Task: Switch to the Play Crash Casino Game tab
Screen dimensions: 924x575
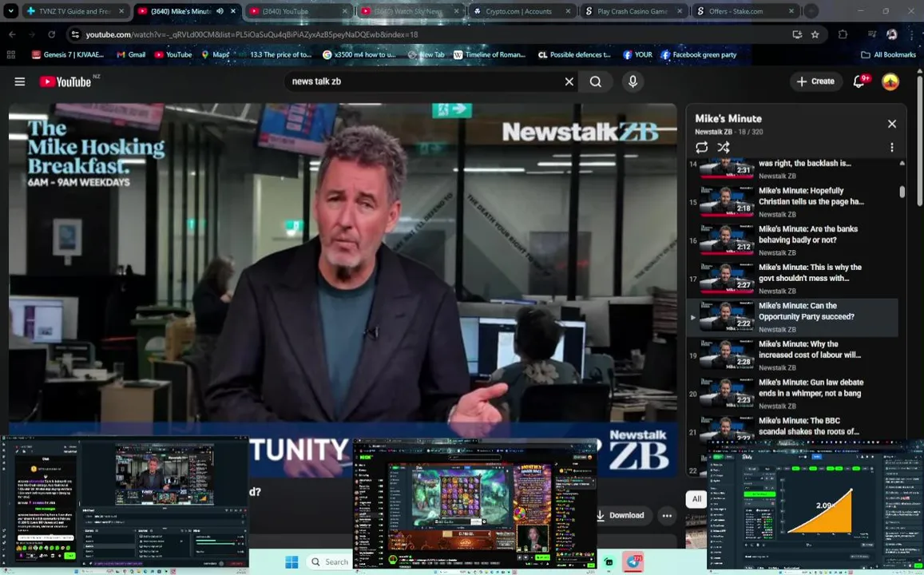Action: pos(632,11)
